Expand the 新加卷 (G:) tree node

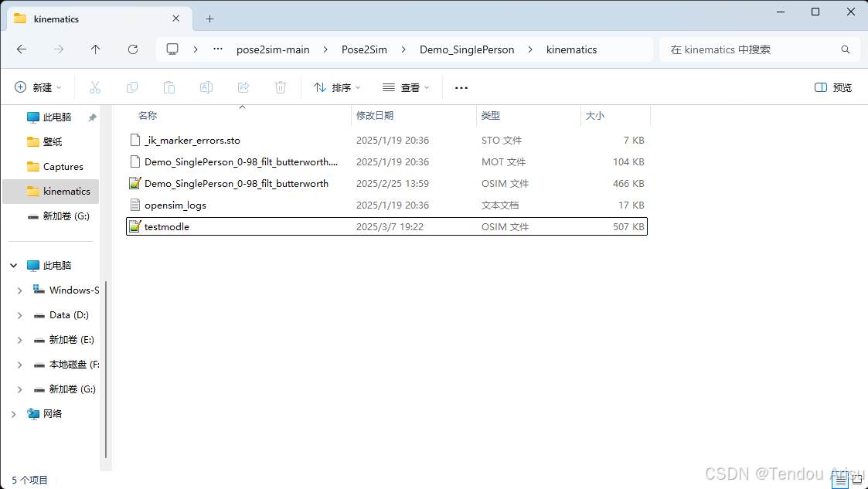click(20, 389)
